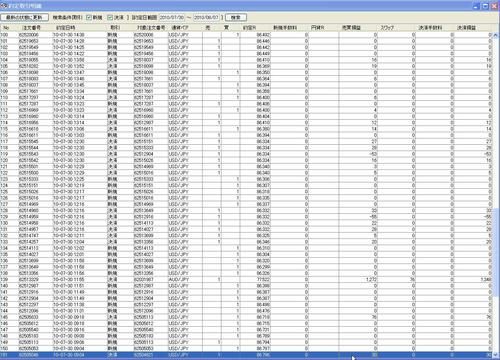This screenshot has width=500, height=360.
Task: Select the -55 value in the 売買損益 column
Action: pos(373,217)
